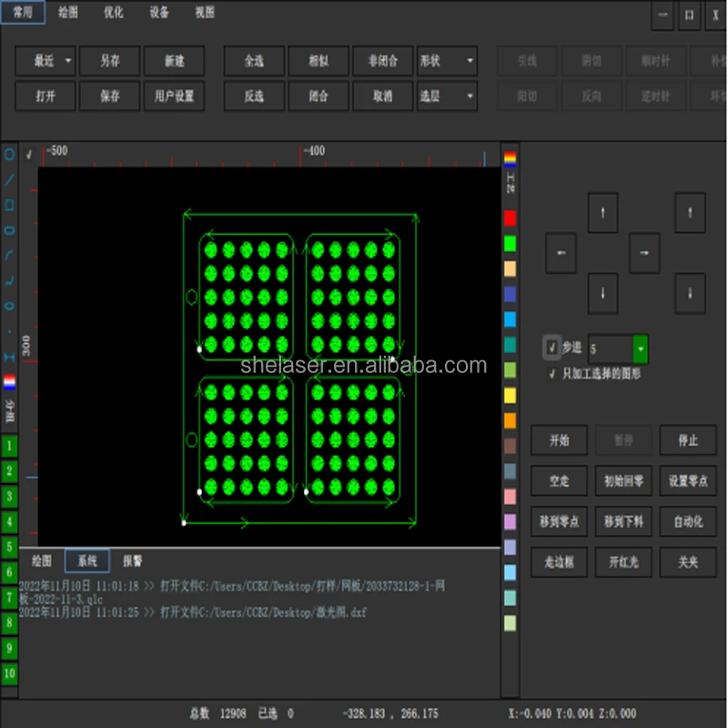The width and height of the screenshot is (728, 728).
Task: Switch to the 报警 alarm tab
Action: [133, 561]
